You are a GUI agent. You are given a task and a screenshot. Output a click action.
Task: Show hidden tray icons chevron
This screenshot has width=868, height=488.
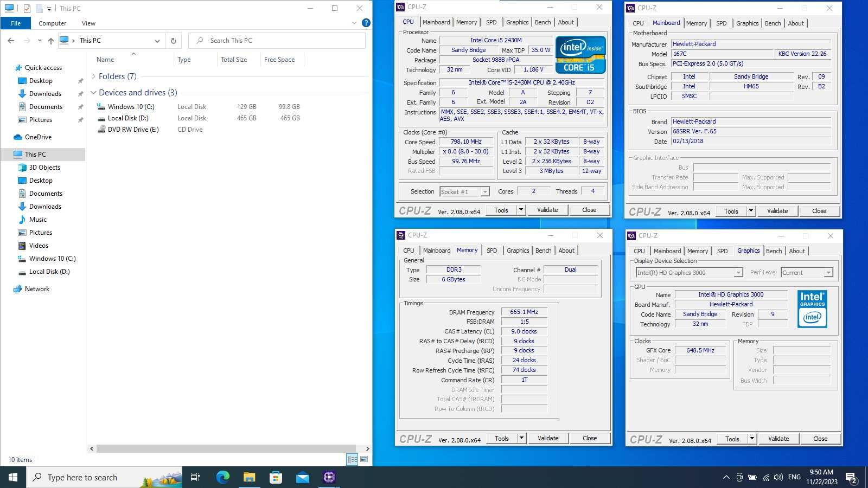coord(726,477)
